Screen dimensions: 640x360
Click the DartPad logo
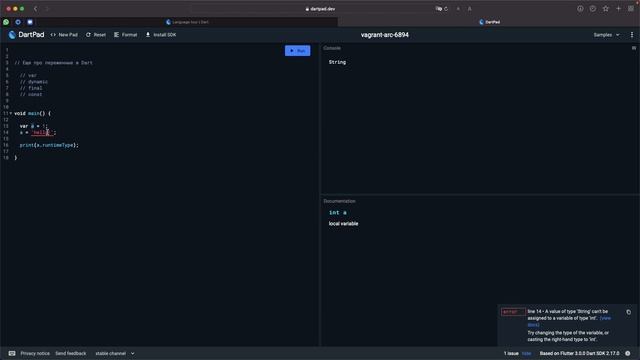point(26,35)
